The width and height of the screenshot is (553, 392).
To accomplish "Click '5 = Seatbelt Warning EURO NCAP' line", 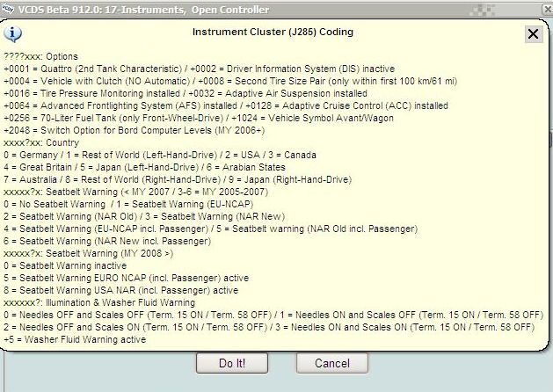I will (x=126, y=278).
